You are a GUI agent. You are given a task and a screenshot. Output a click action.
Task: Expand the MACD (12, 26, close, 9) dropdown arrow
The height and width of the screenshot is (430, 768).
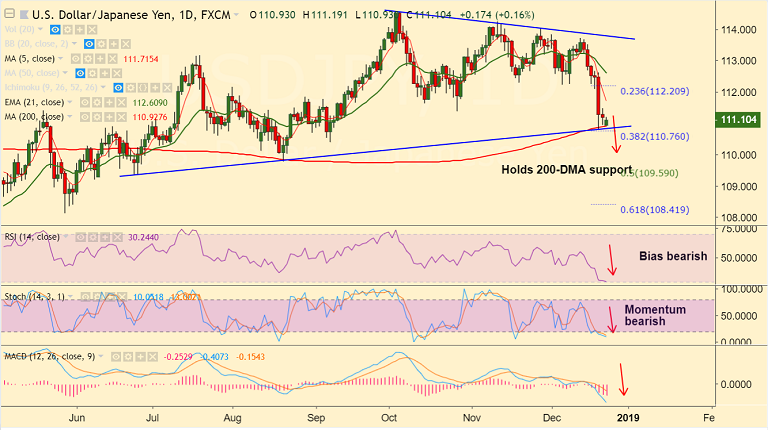click(101, 356)
